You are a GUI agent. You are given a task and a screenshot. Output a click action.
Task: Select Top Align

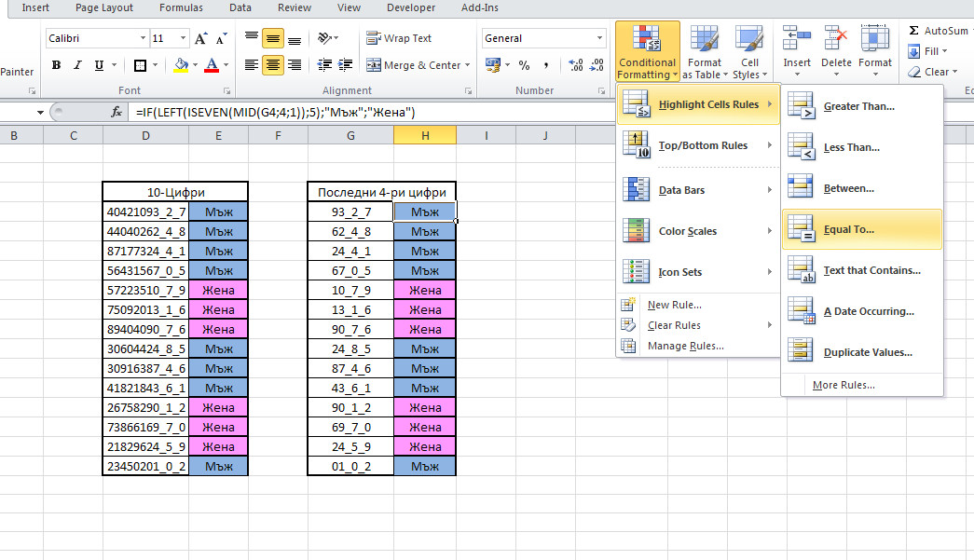tap(251, 38)
